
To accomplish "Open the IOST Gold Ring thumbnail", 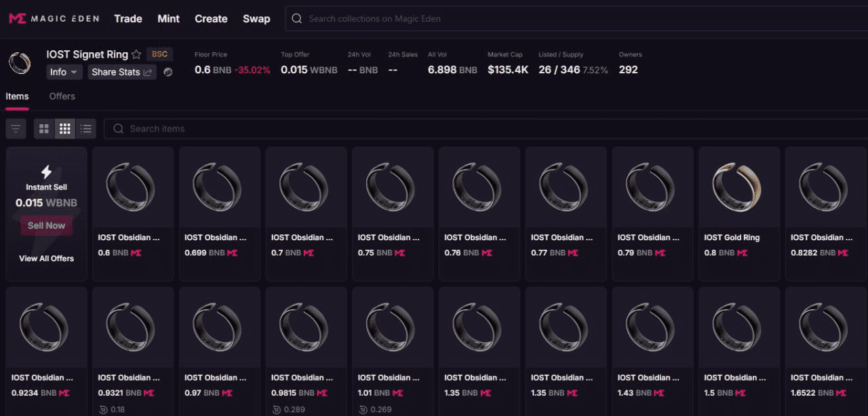I will [739, 187].
